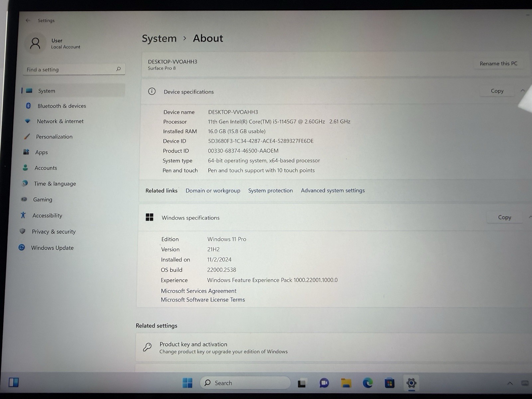
Task: Click the Windows 11 Pro edition value
Action: tap(227, 239)
